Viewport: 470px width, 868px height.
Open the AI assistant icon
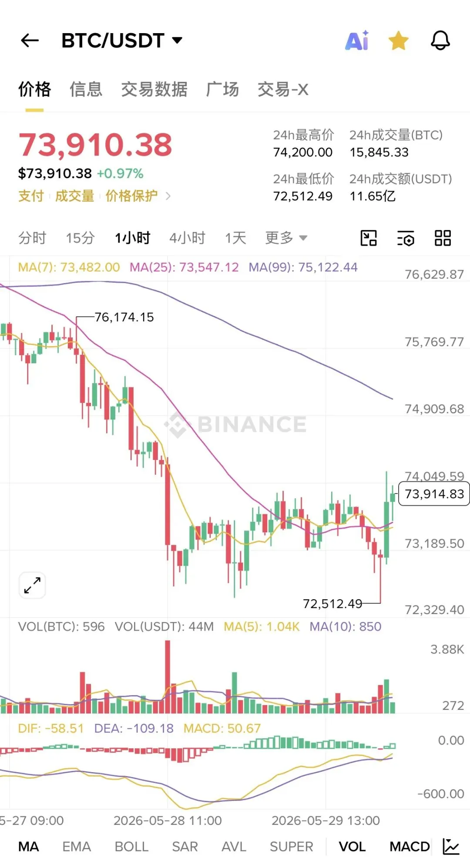coord(357,41)
